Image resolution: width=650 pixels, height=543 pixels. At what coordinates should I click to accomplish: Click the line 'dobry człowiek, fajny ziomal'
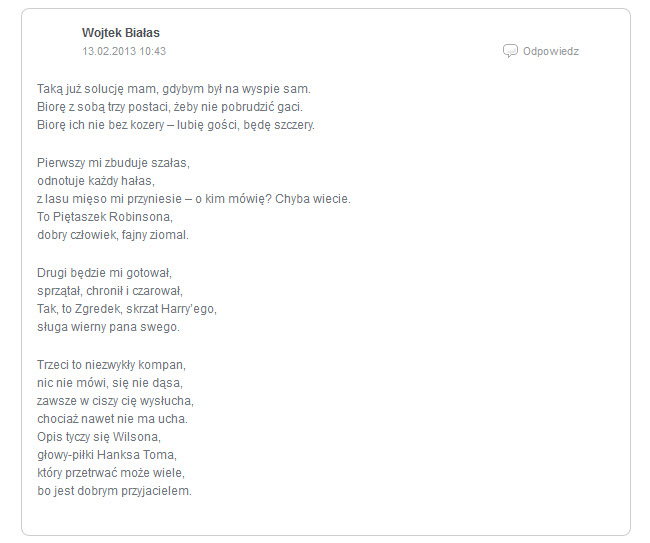coord(113,235)
